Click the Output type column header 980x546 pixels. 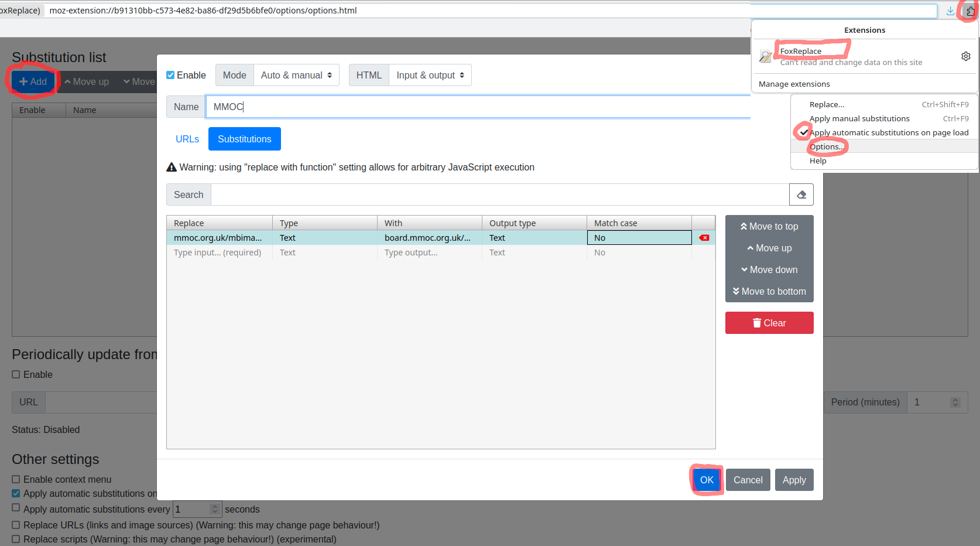tap(534, 223)
